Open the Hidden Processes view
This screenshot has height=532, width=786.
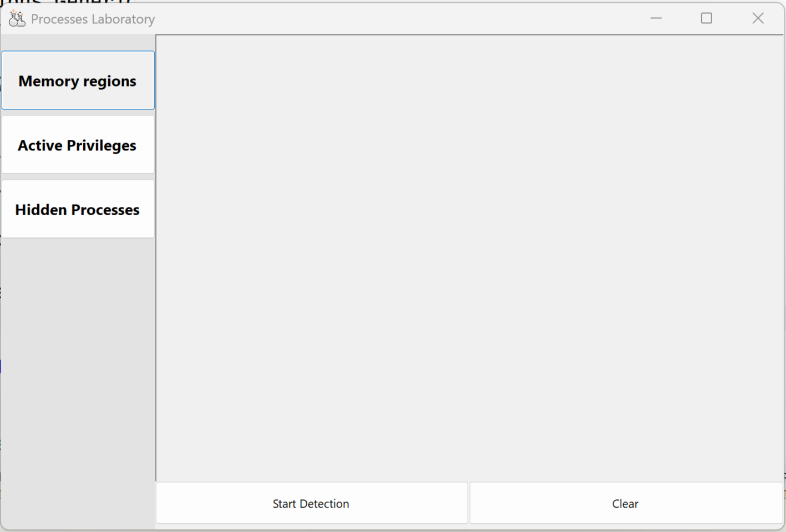tap(78, 209)
